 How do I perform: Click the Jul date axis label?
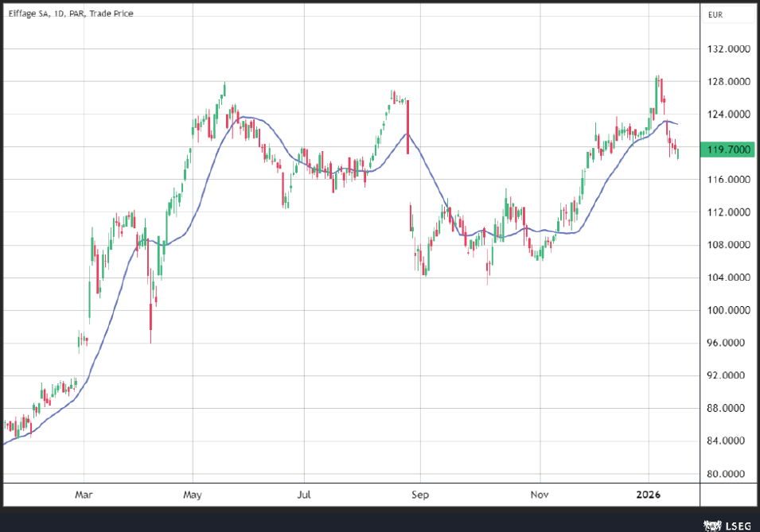coord(304,495)
